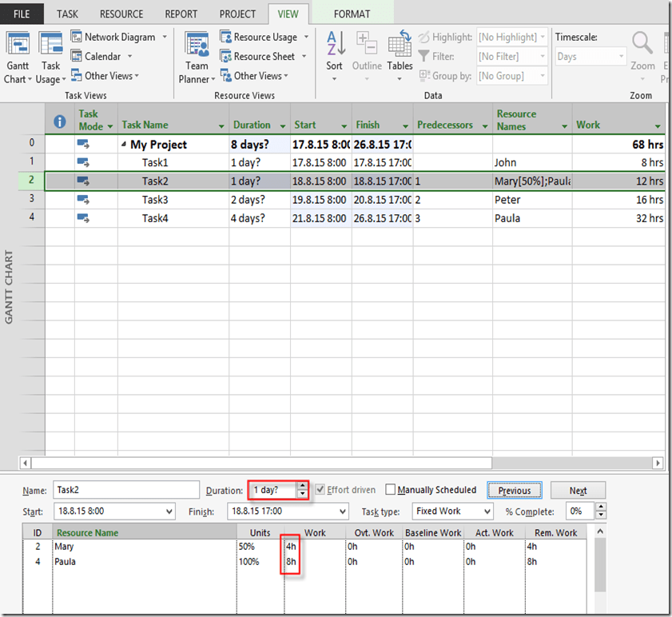Open the Task Usage view icon
Screen dimensions: 672x617
click(50, 48)
